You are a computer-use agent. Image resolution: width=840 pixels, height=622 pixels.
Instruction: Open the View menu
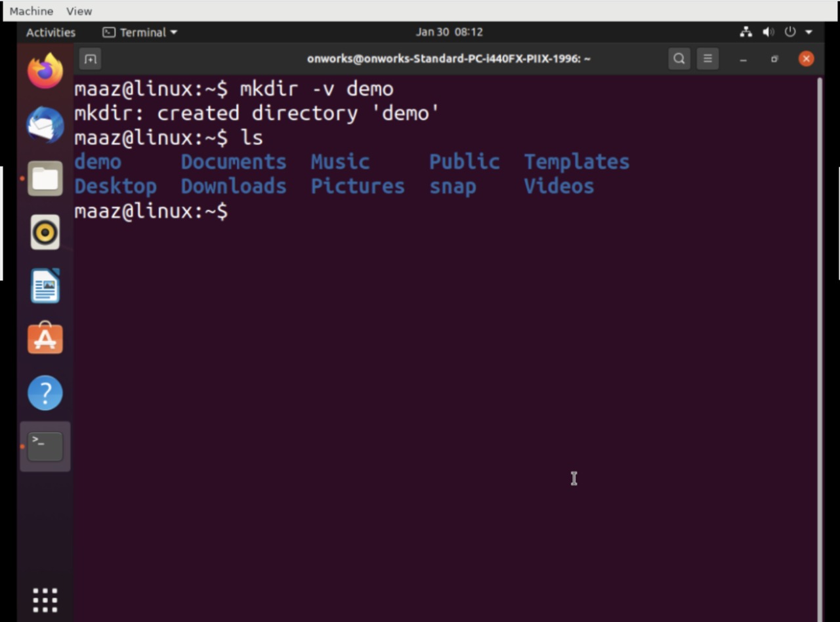[78, 10]
